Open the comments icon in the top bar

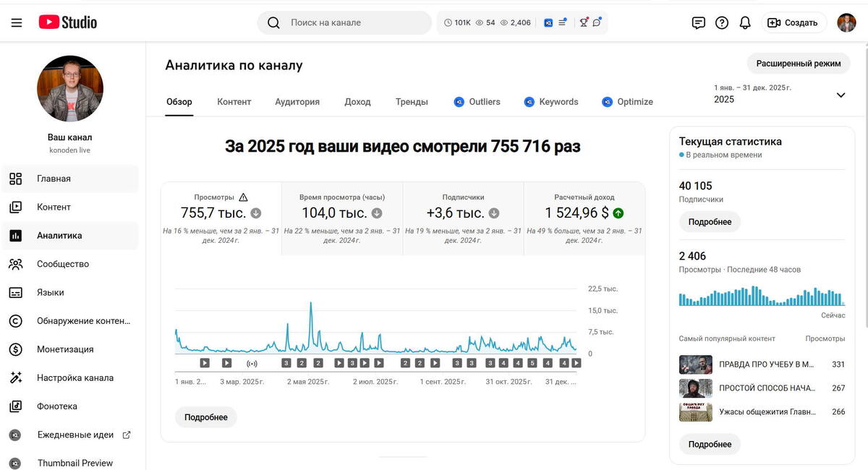point(698,22)
